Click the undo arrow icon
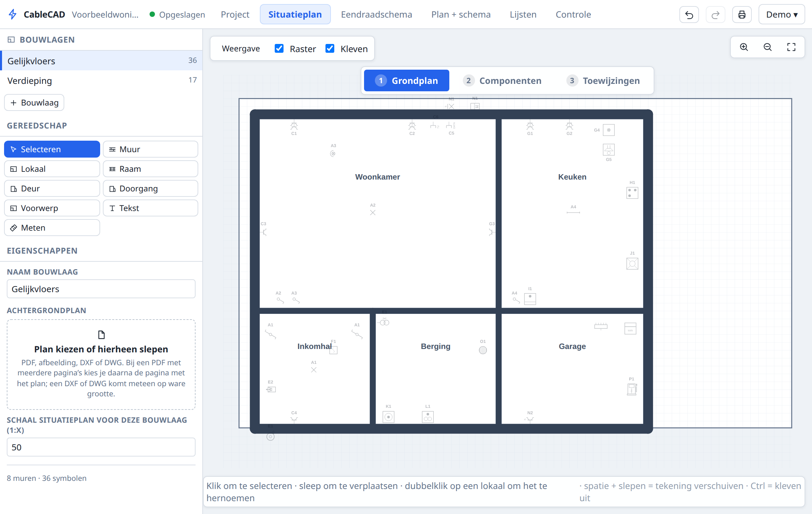The image size is (812, 514). (689, 15)
